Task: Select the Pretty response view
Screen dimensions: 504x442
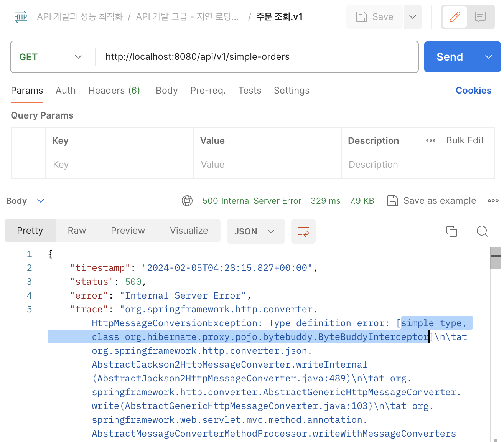Action: (30, 231)
